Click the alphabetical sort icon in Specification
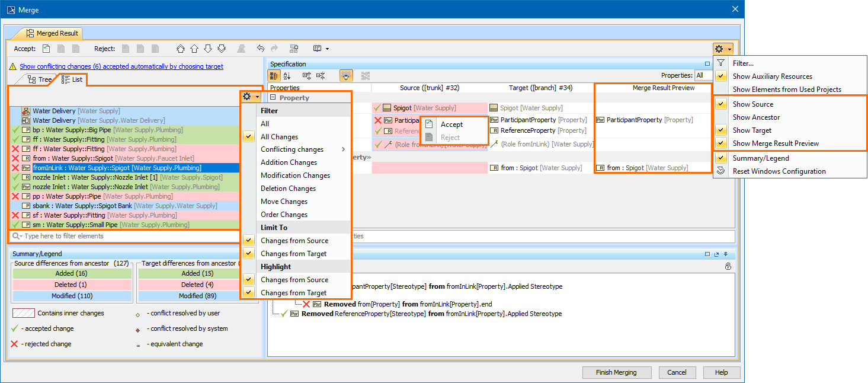 287,76
